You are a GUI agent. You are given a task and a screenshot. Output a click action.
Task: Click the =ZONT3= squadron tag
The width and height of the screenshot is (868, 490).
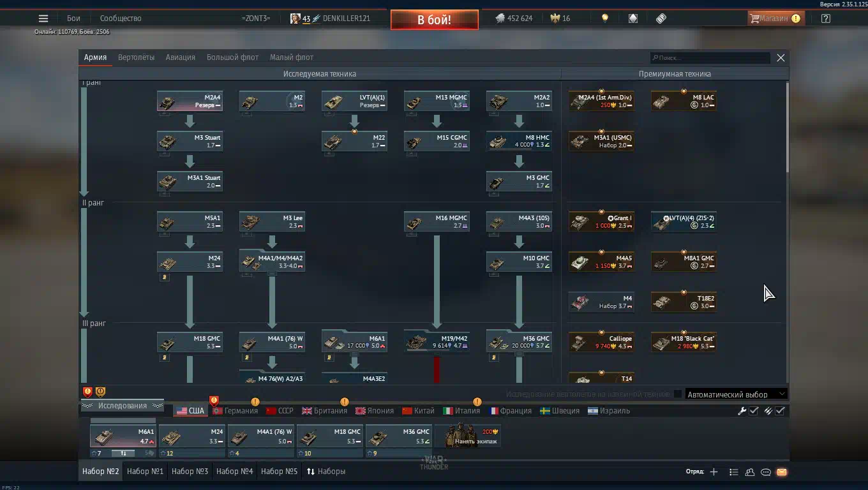click(256, 19)
